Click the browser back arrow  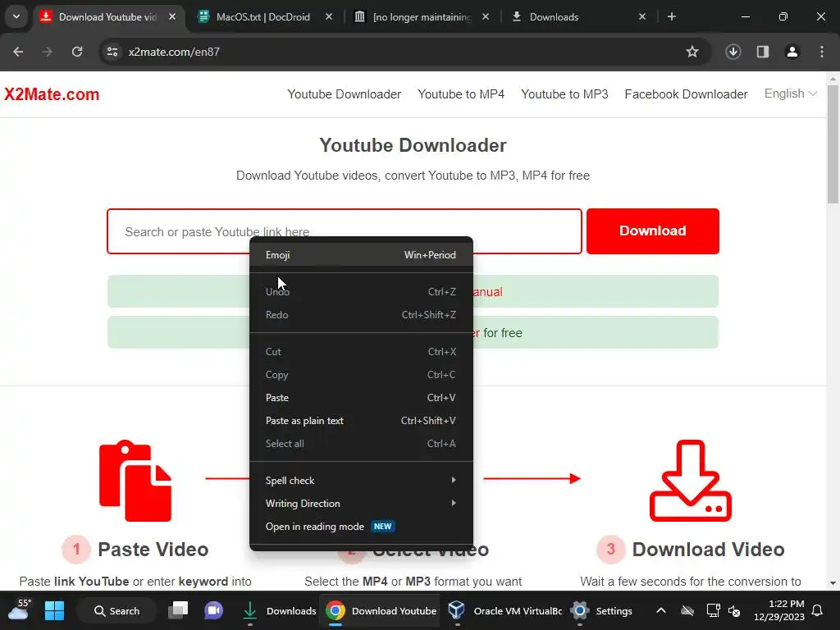(18, 52)
